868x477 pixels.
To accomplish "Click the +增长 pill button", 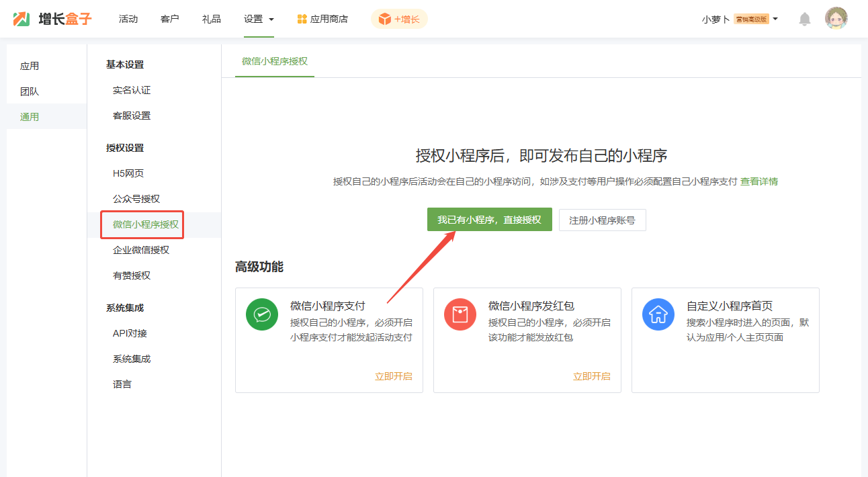I will tap(399, 19).
